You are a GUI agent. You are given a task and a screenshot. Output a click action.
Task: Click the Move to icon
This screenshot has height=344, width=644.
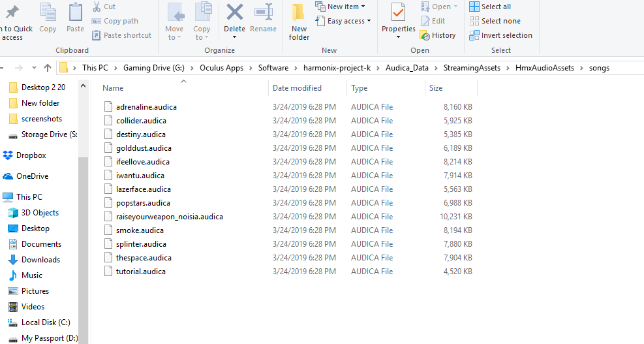pos(176,12)
